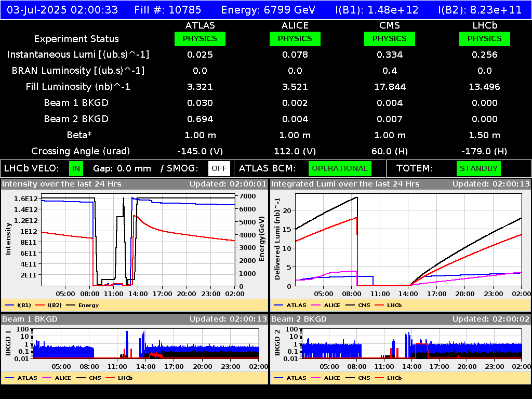Click ATLAS instantaneous lumi value 0.025
532x399 pixels.
tap(200, 55)
